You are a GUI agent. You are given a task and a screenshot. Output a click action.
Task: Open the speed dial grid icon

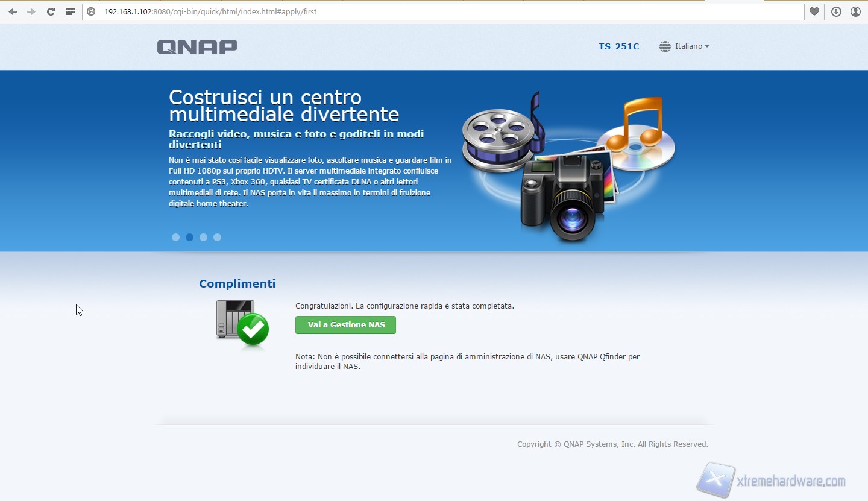(x=71, y=11)
